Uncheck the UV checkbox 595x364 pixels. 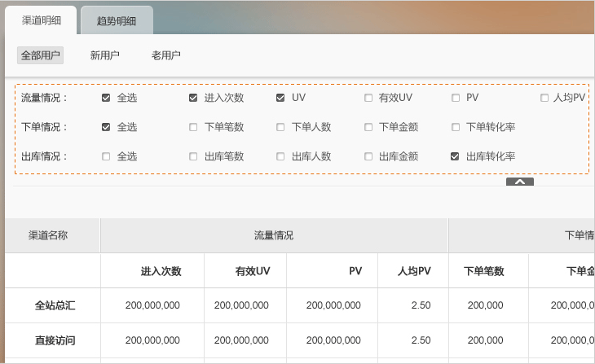(280, 98)
